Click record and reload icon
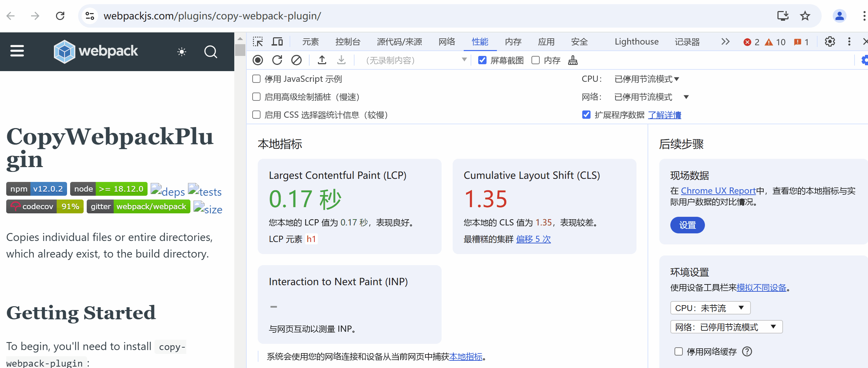 point(277,60)
